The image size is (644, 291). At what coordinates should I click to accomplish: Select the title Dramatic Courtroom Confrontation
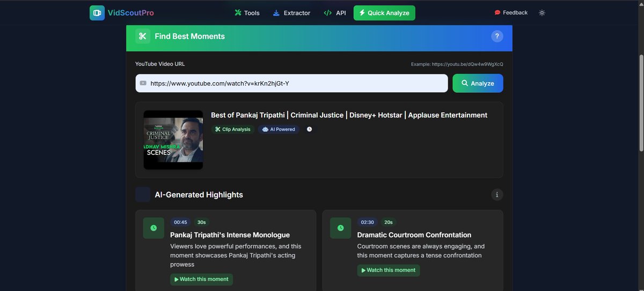pos(414,235)
